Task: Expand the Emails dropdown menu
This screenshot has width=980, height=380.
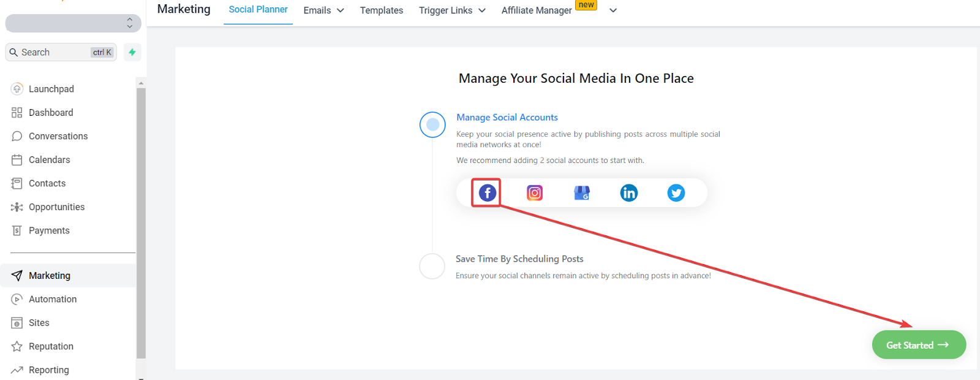Action: (324, 10)
